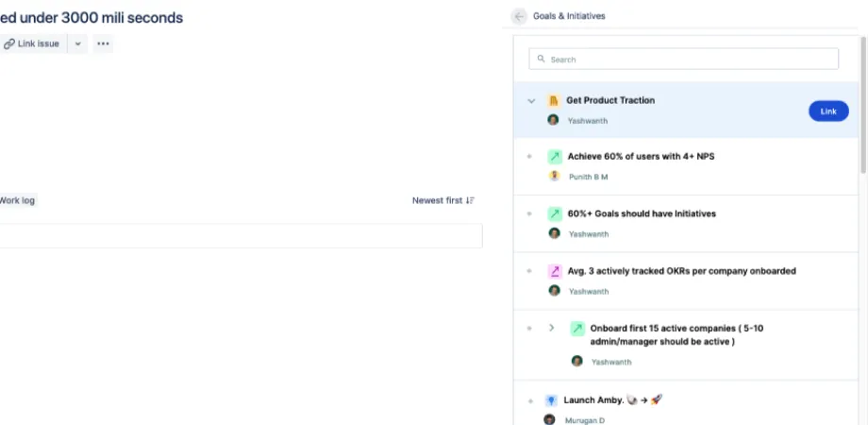Click green arrow icon for 60%+ Goals row
This screenshot has height=425, width=868.
click(x=555, y=213)
